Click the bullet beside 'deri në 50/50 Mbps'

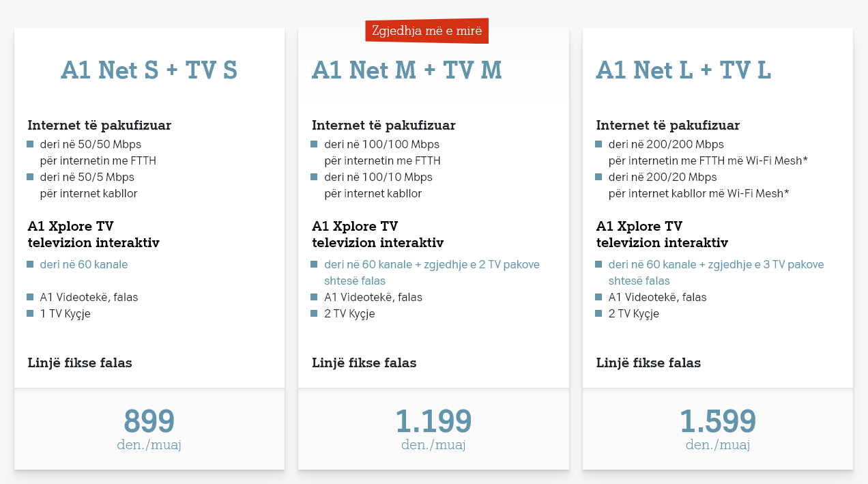(x=30, y=144)
